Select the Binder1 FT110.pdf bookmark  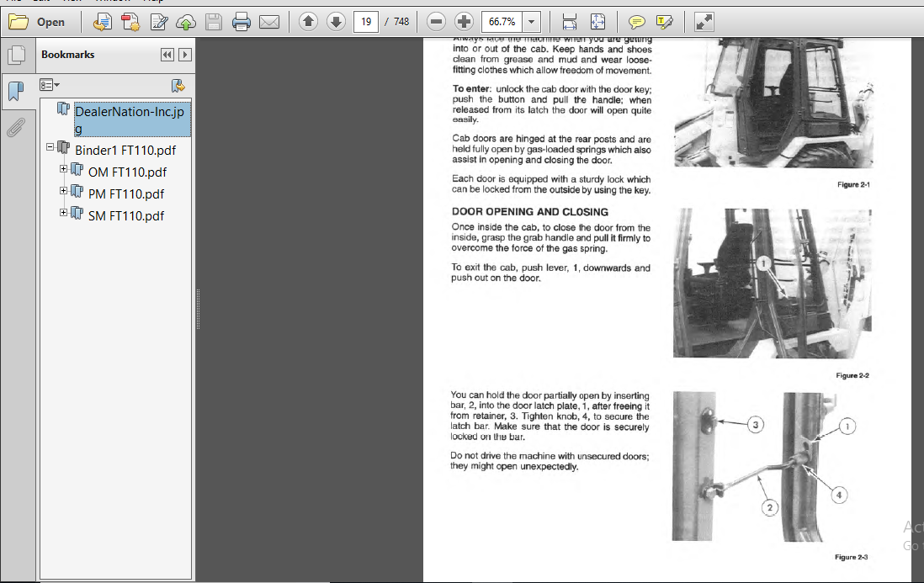[x=125, y=150]
